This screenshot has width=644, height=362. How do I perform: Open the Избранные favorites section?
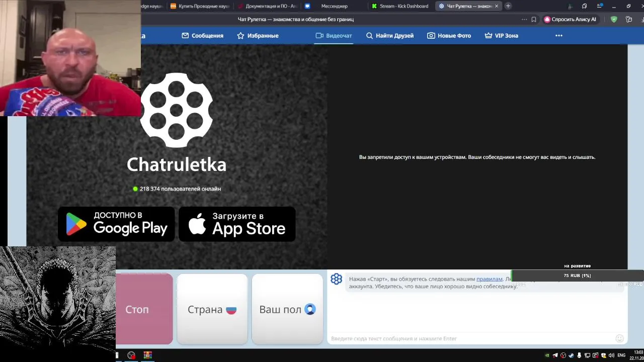point(258,36)
